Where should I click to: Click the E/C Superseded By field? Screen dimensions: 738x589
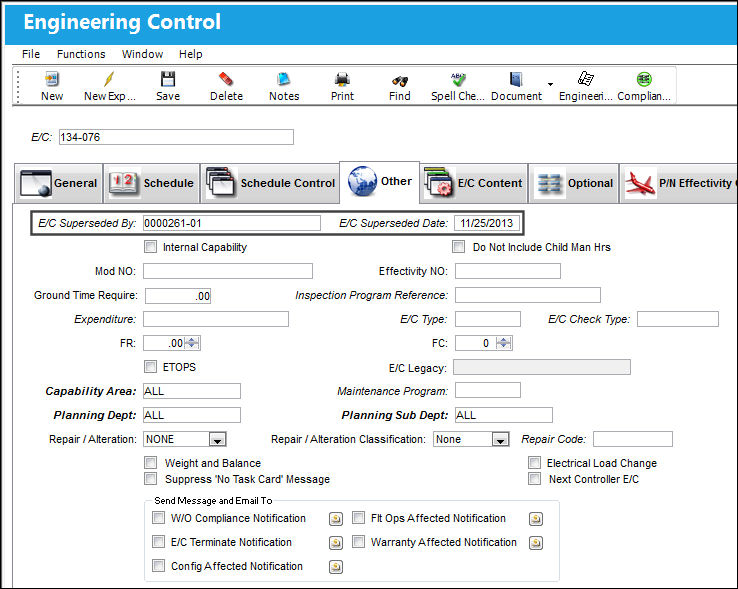[x=232, y=223]
